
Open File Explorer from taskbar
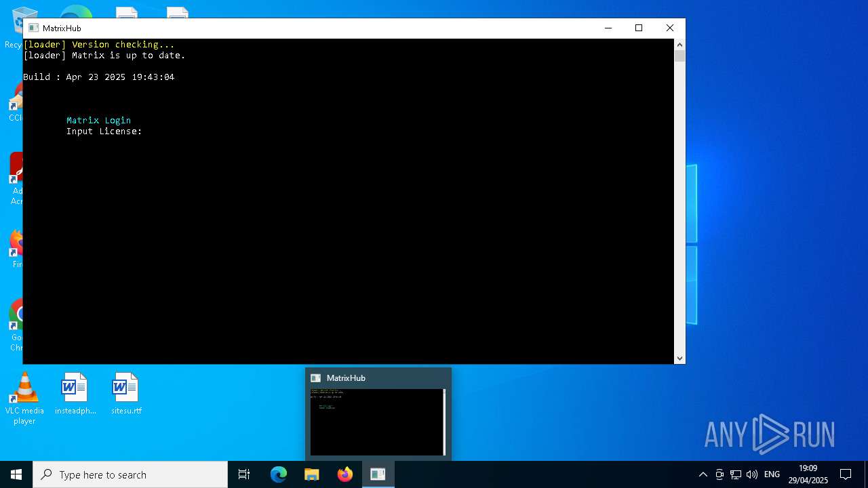(x=312, y=474)
